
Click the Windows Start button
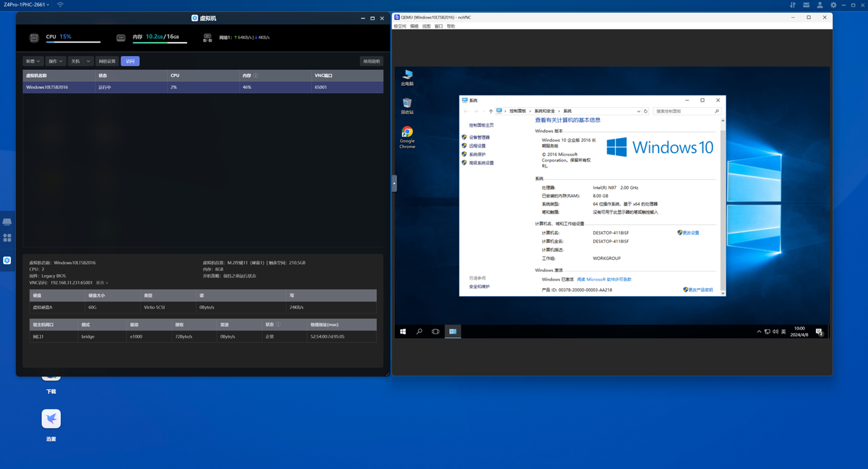(403, 332)
